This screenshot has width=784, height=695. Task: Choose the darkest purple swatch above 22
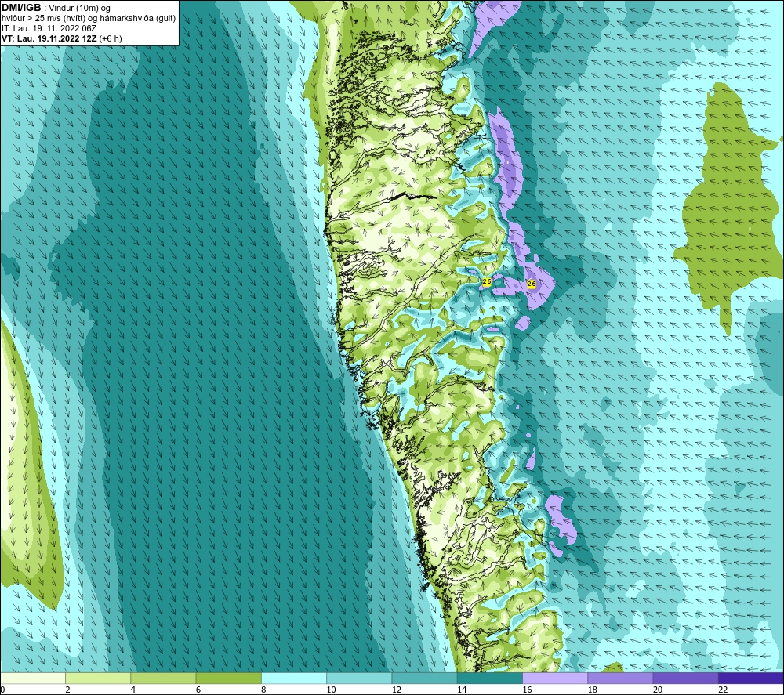[x=750, y=678]
